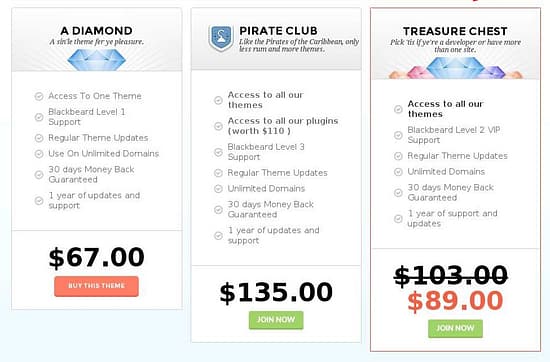Click the discounted $89.00 price
The image size is (550, 362).
[x=455, y=301]
